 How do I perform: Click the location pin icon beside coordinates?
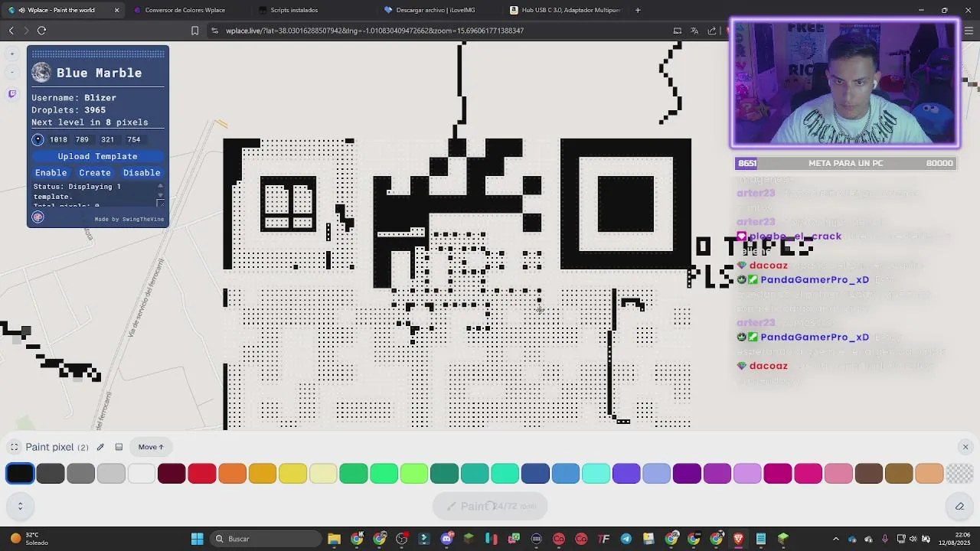(38, 139)
